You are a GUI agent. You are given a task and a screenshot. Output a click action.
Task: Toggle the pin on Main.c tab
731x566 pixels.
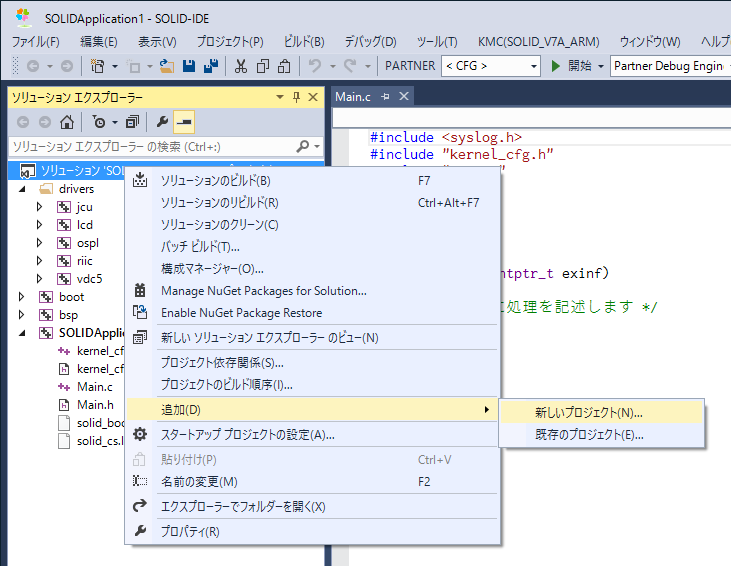pyautogui.click(x=386, y=97)
